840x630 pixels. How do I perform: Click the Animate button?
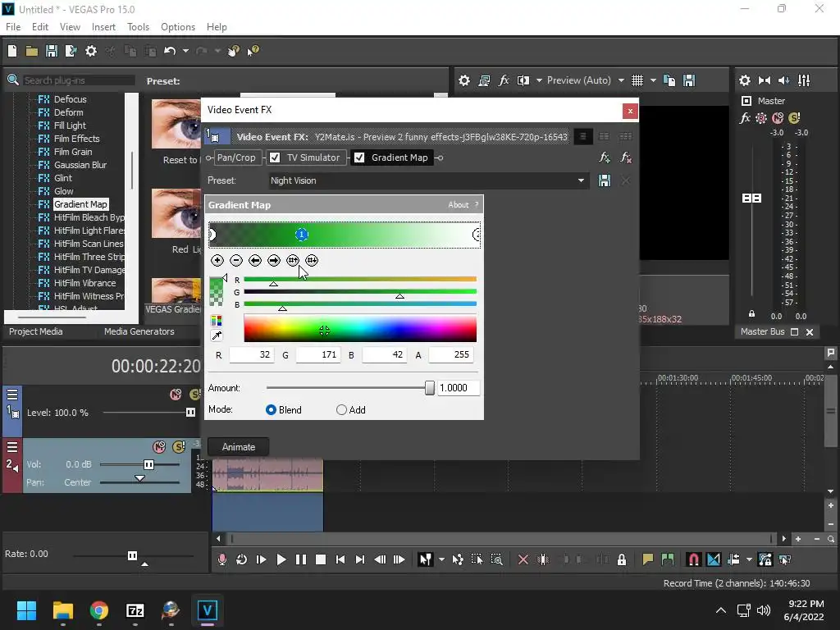tap(239, 447)
